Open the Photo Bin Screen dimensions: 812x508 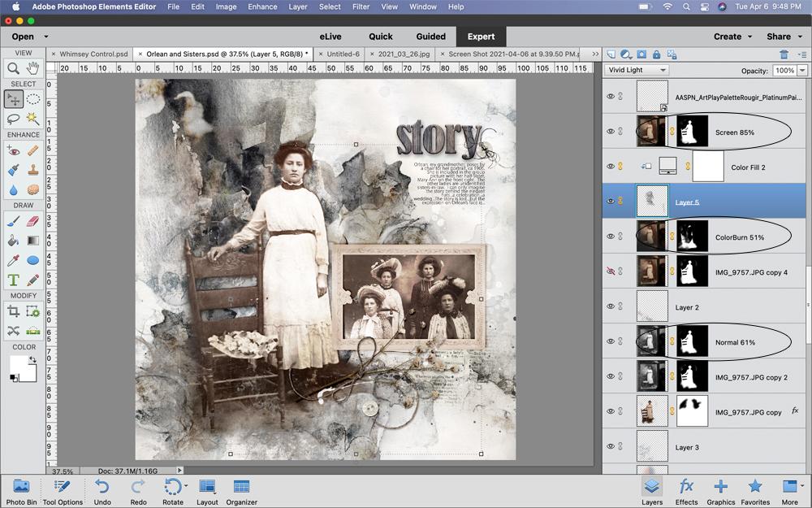coord(21,492)
